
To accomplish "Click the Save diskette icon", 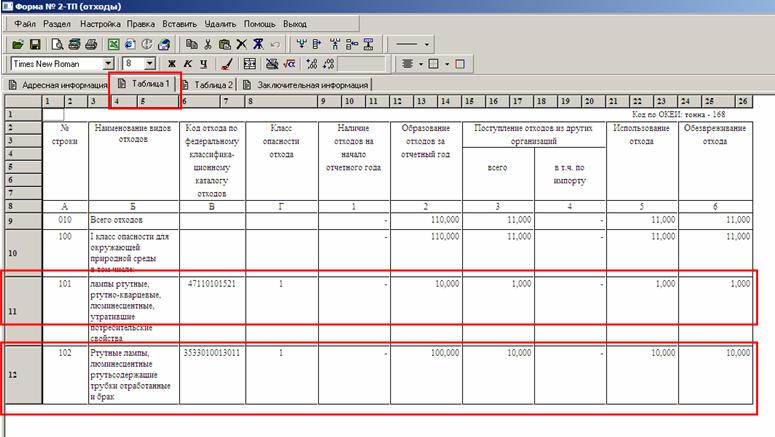I will (x=34, y=44).
